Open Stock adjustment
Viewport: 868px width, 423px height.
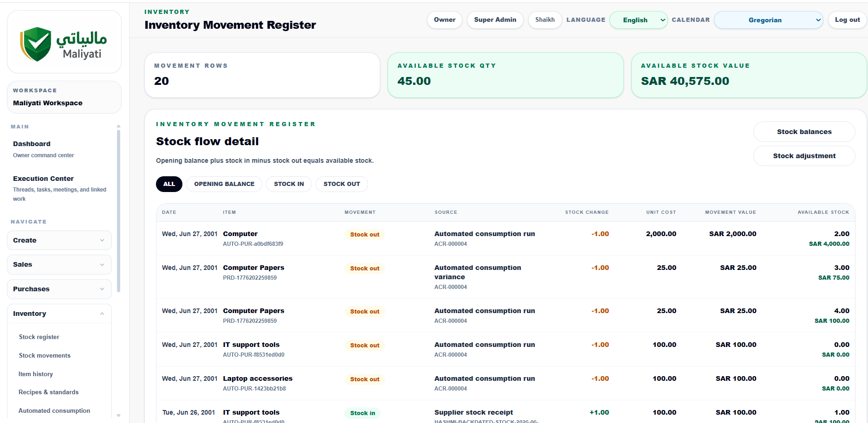pos(804,156)
